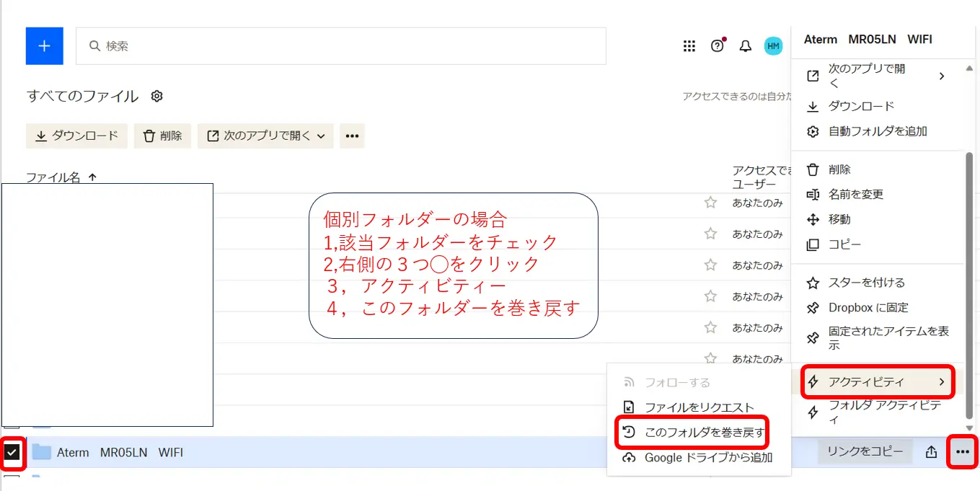The image size is (980, 491).
Task: Select 名前を変更 in the context menu
Action: click(855, 195)
